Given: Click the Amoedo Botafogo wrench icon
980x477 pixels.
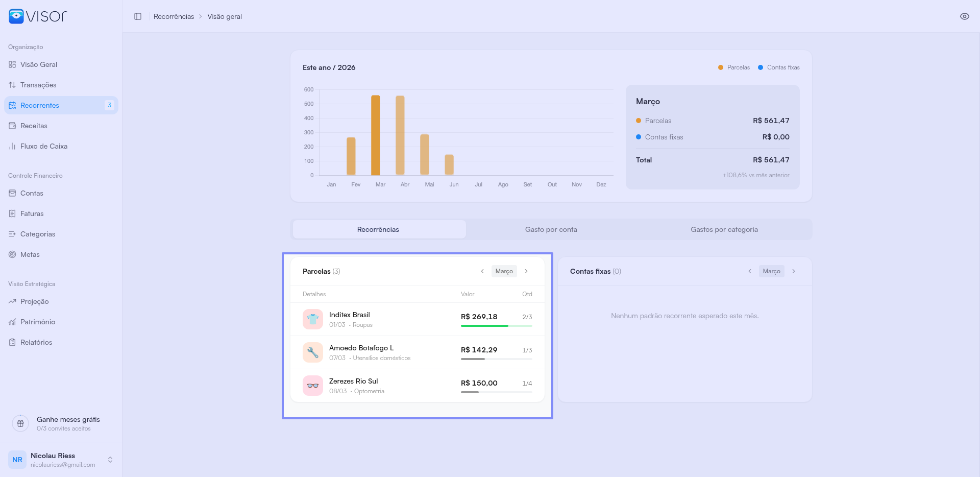Looking at the screenshot, I should point(313,352).
